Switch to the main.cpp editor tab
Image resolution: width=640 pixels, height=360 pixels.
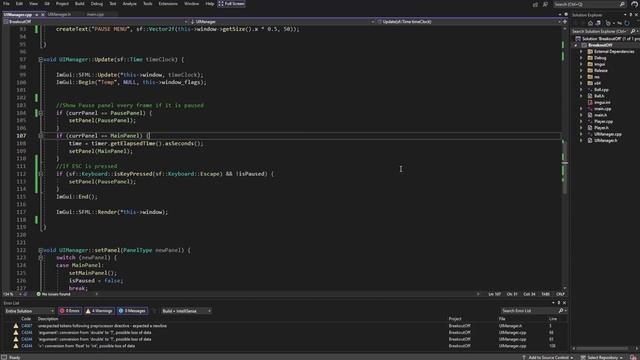pos(95,14)
